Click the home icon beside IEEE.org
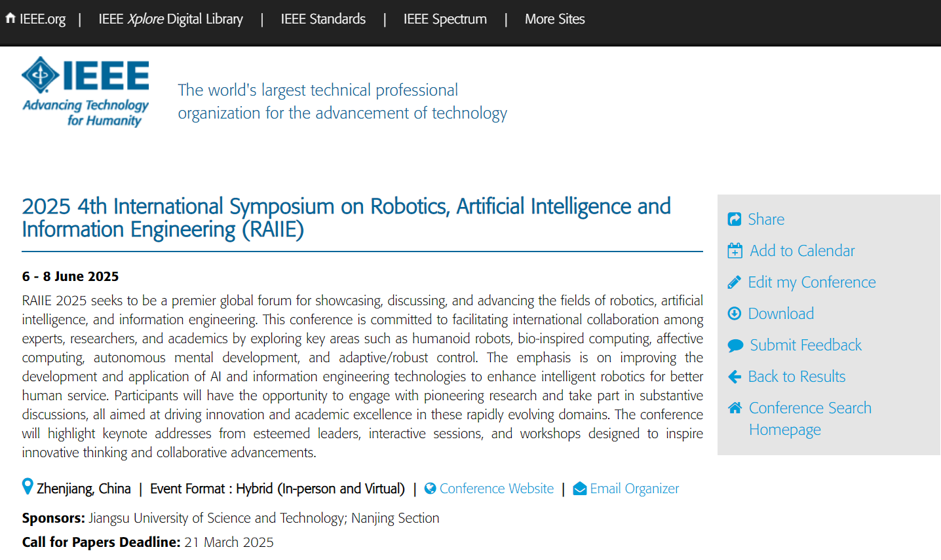Screen dimensions: 941x560 tap(10, 18)
